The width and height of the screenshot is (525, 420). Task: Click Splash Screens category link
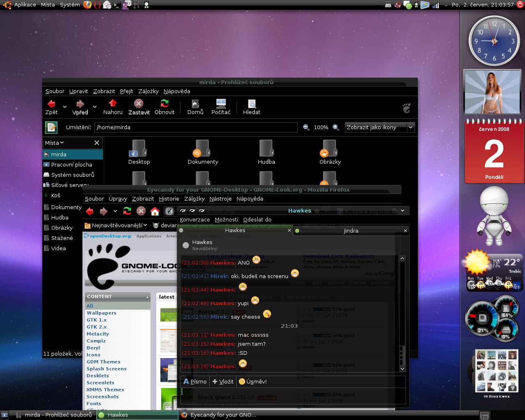[x=107, y=369]
